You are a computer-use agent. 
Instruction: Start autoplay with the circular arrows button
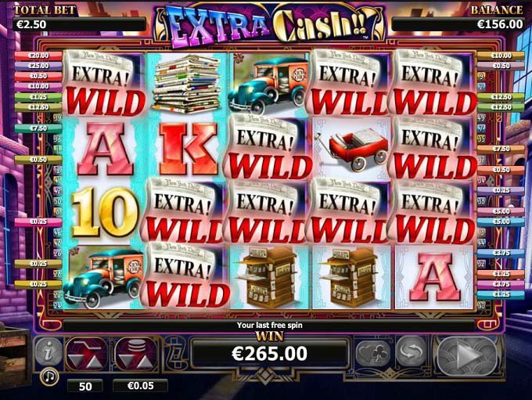pos(412,351)
